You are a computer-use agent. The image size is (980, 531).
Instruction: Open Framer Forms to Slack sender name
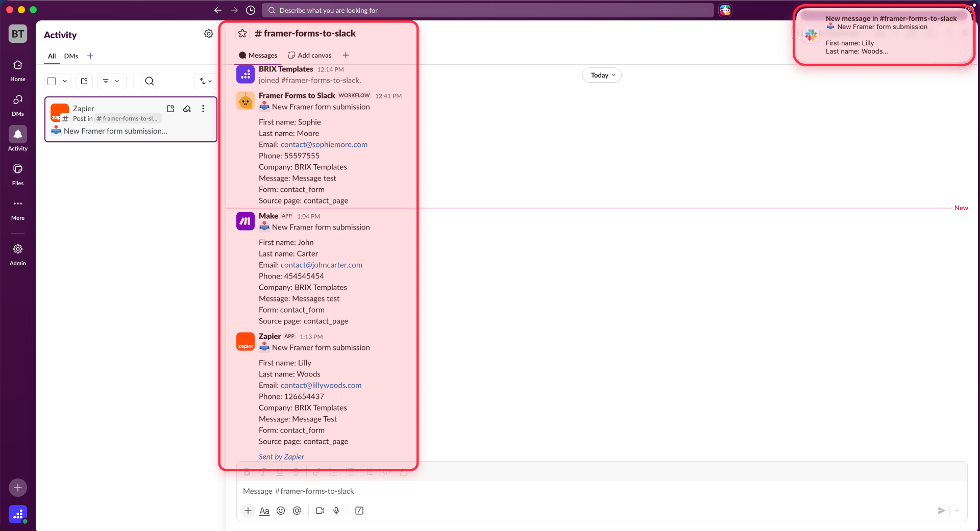(297, 95)
